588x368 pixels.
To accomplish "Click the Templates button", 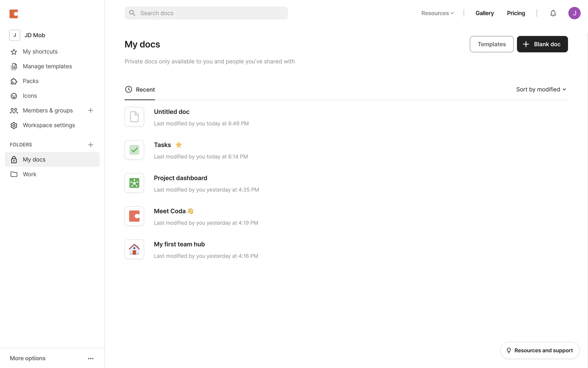I will (x=492, y=44).
